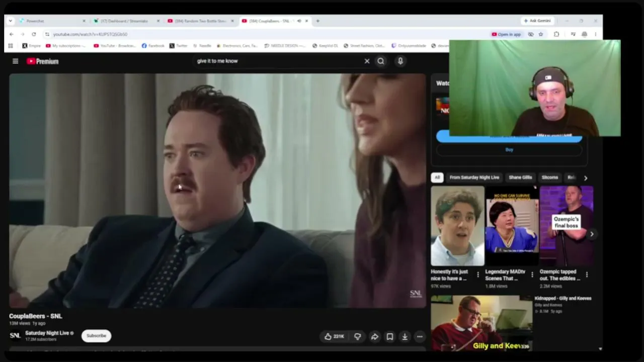Select the Shane Gillis chip
Viewport: 644px width, 362px height.
coord(520,177)
